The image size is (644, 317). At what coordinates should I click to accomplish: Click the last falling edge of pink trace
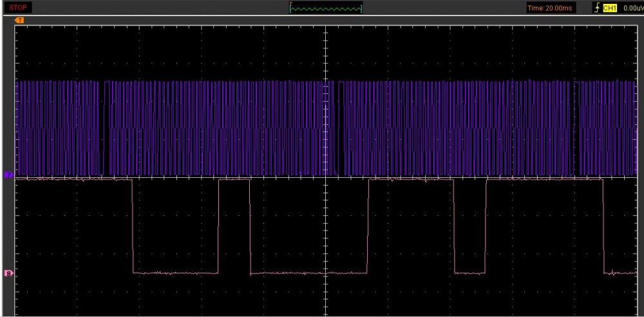click(x=603, y=226)
